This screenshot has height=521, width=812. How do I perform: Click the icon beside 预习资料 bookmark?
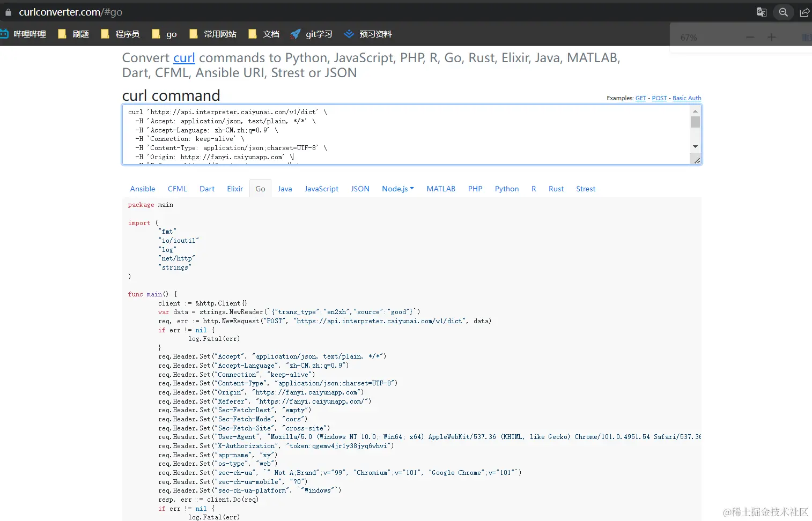tap(349, 34)
